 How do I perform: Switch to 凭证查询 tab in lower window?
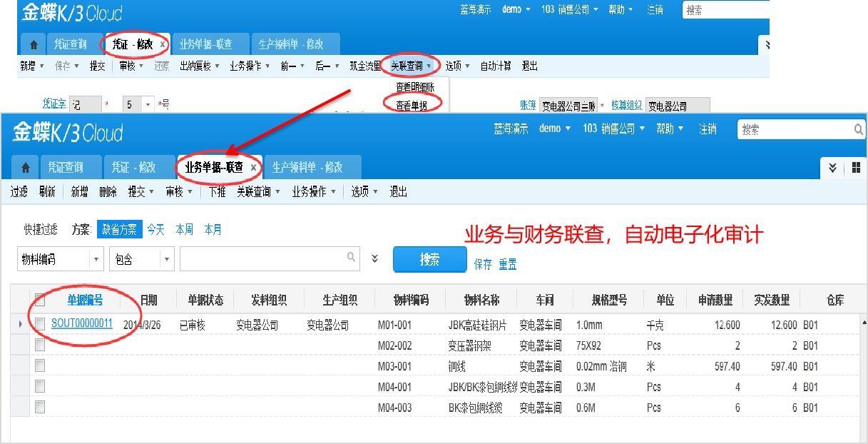click(66, 168)
